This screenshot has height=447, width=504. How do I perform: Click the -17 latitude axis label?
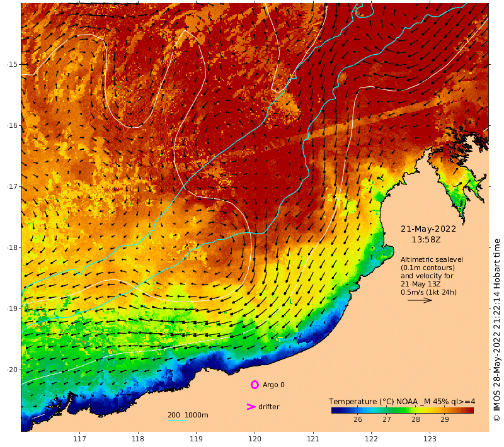point(13,186)
